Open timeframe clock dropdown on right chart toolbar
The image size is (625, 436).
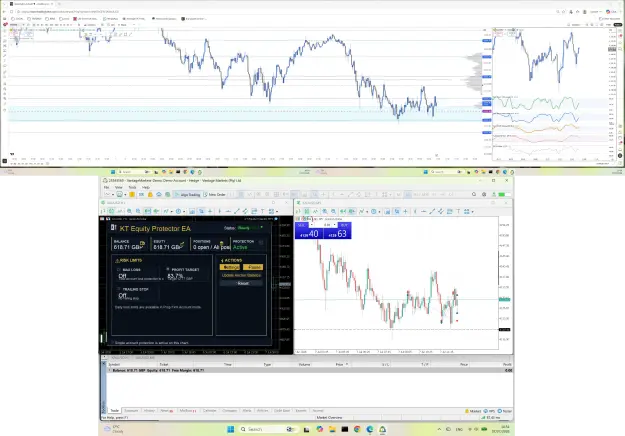[379, 212]
